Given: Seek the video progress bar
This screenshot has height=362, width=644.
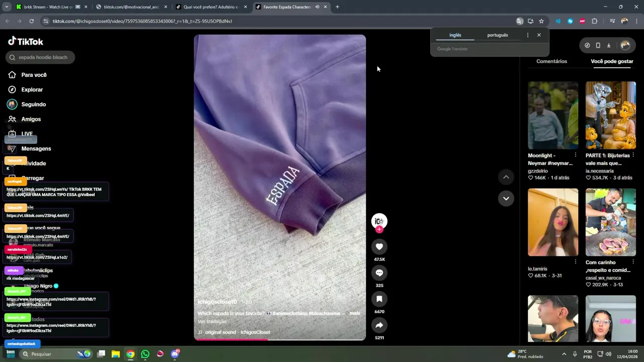Looking at the screenshot, I should (280, 339).
